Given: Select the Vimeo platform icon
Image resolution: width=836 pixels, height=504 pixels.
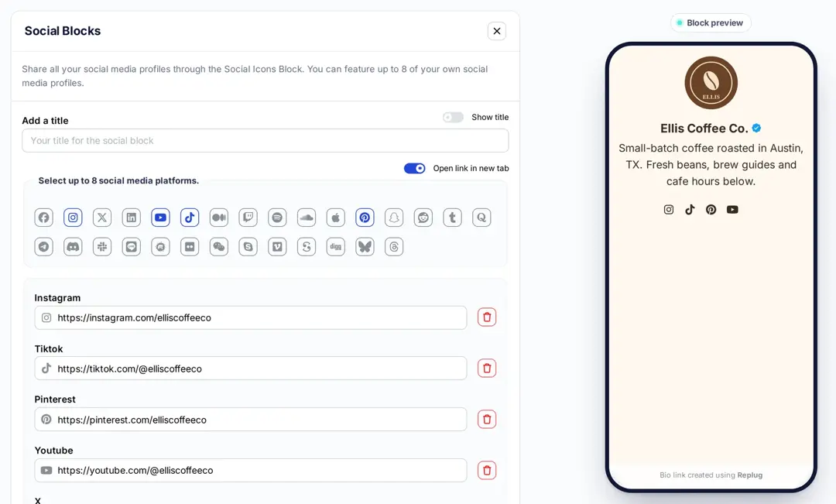Looking at the screenshot, I should tap(277, 247).
